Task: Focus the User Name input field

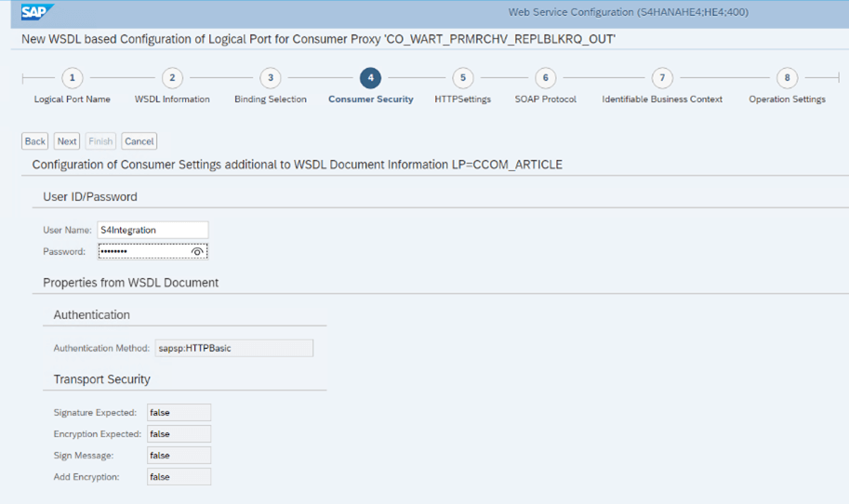Action: click(x=153, y=230)
